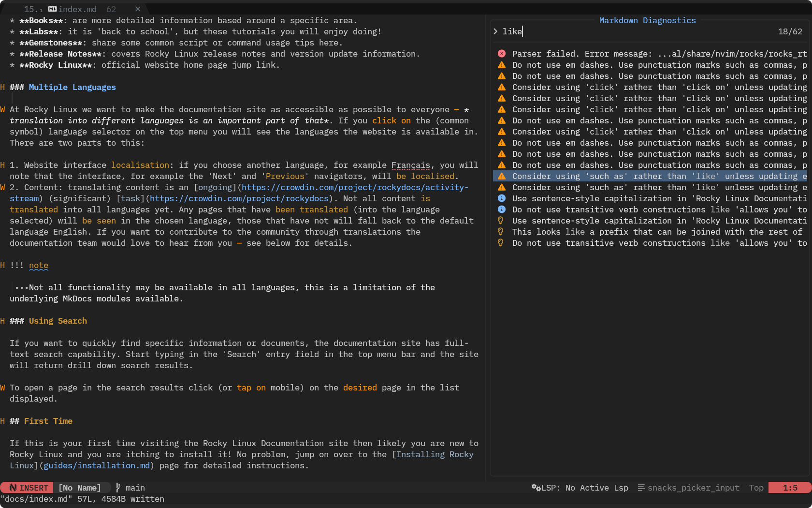Click the lightbulb icon beside 'This looks like a prefix'
812x508 pixels.
tap(501, 232)
